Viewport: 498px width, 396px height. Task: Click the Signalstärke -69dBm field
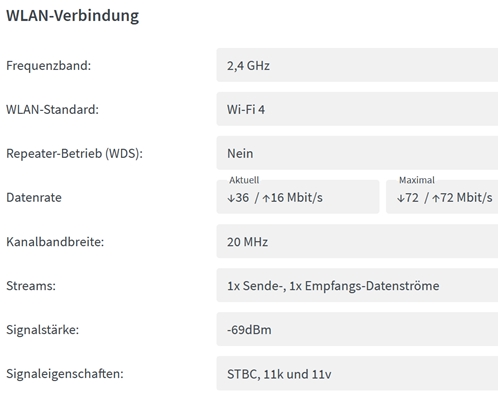pyautogui.click(x=357, y=329)
